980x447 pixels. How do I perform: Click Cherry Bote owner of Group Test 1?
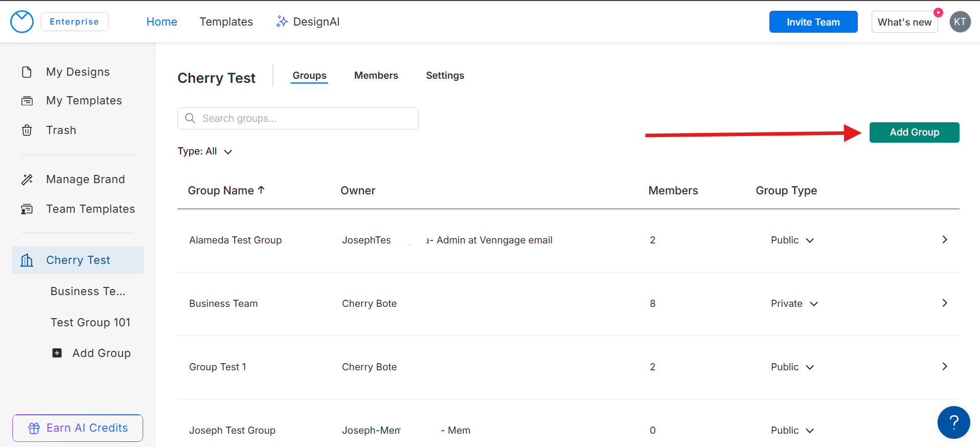click(369, 367)
